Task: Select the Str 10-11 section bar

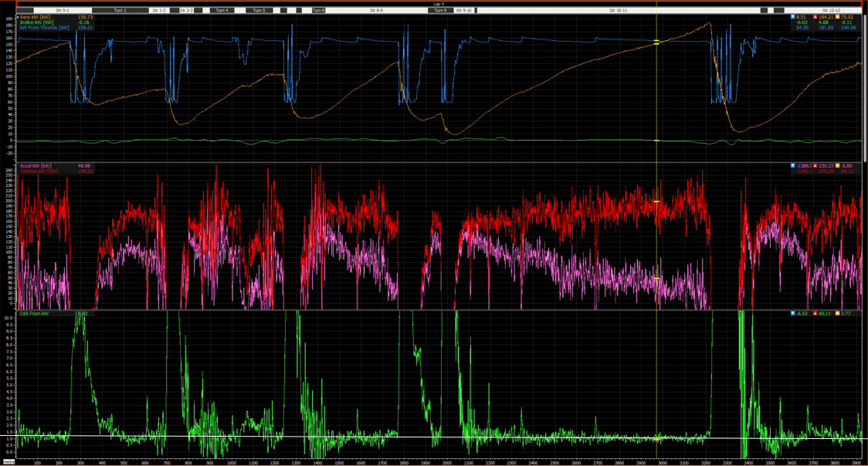Action: pos(619,11)
